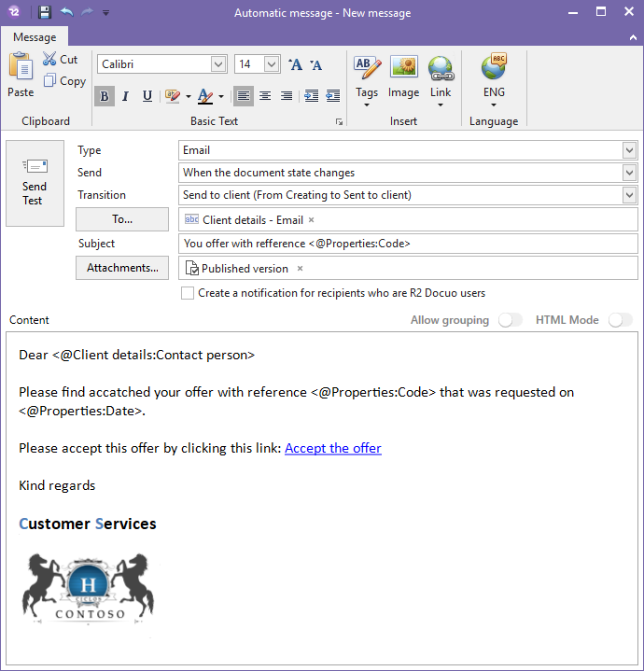The image size is (644, 671).
Task: Select the Message ribbon tab
Action: (35, 37)
